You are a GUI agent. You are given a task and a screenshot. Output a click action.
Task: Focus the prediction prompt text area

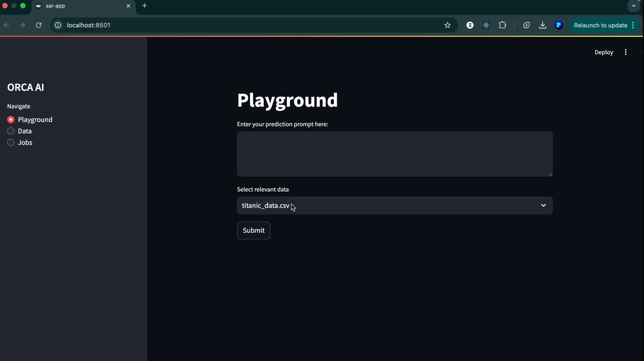pos(395,154)
